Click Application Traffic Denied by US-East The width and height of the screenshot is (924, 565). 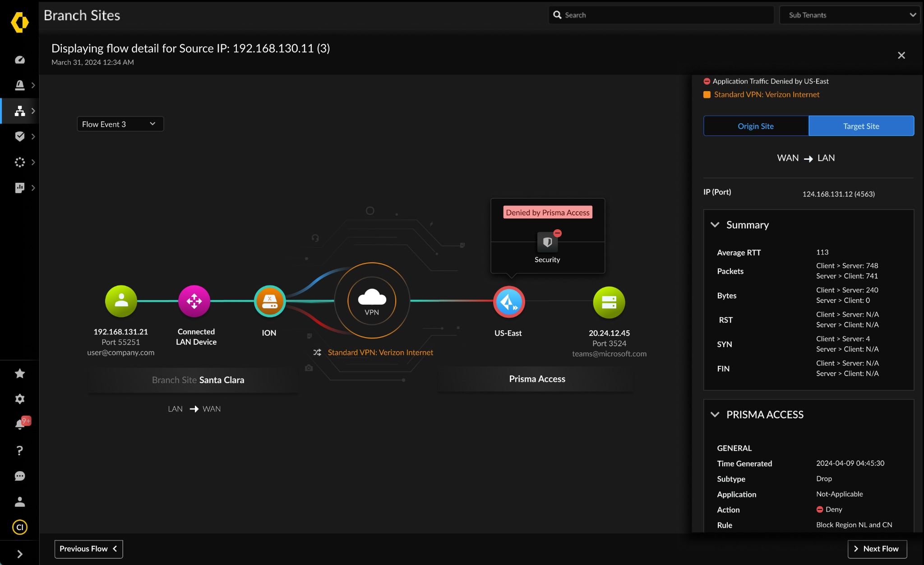(x=771, y=81)
